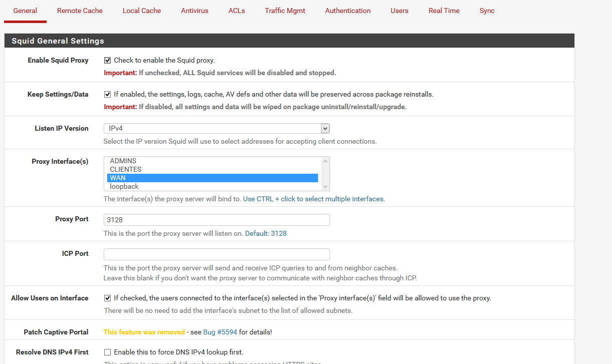612x364 pixels.
Task: Toggle Allow Users on Interface checkbox
Action: pyautogui.click(x=107, y=298)
